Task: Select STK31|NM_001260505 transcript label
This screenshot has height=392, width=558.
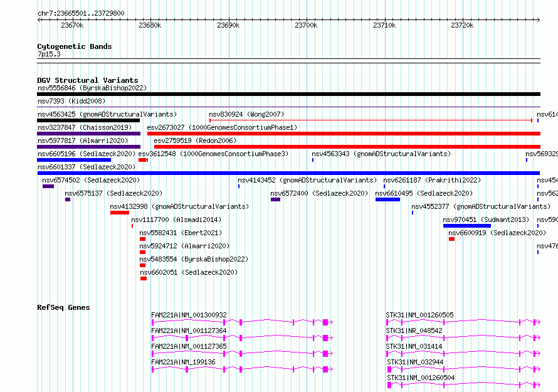Action: pyautogui.click(x=419, y=315)
